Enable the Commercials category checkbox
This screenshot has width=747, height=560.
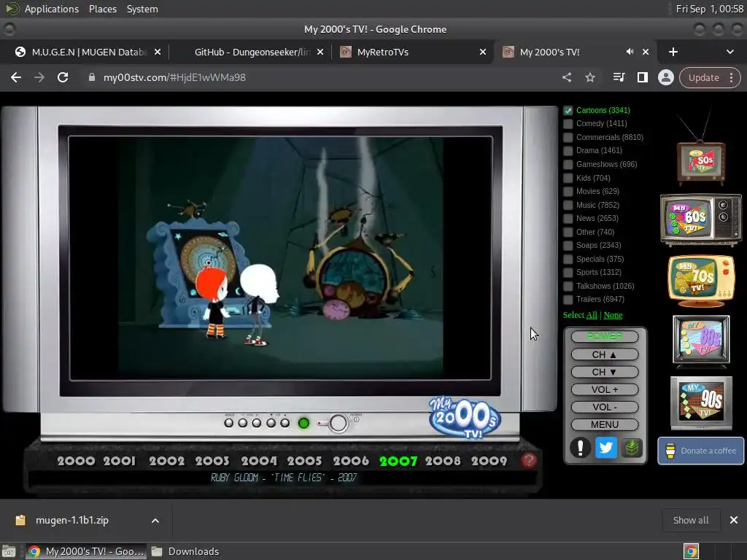pyautogui.click(x=568, y=137)
